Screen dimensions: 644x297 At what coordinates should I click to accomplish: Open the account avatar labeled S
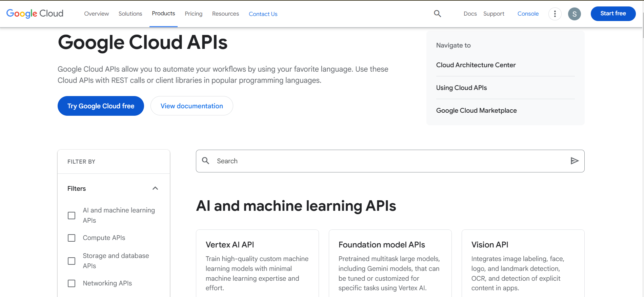575,14
